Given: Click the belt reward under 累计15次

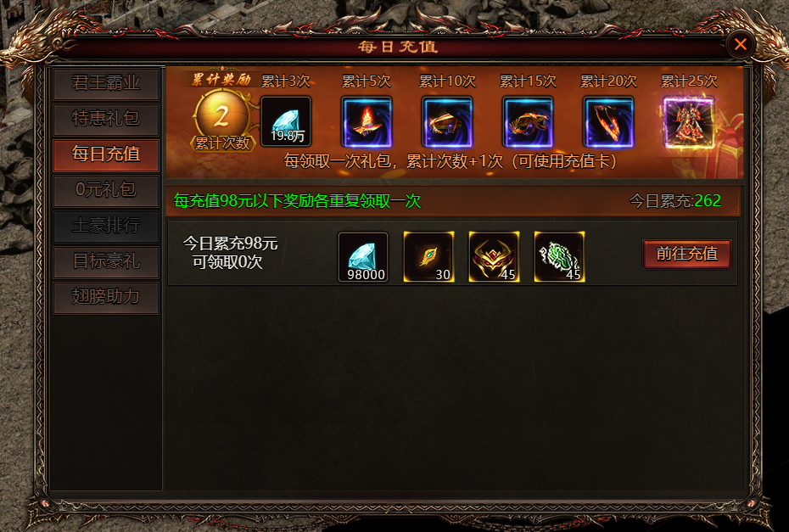Looking at the screenshot, I should tap(528, 121).
